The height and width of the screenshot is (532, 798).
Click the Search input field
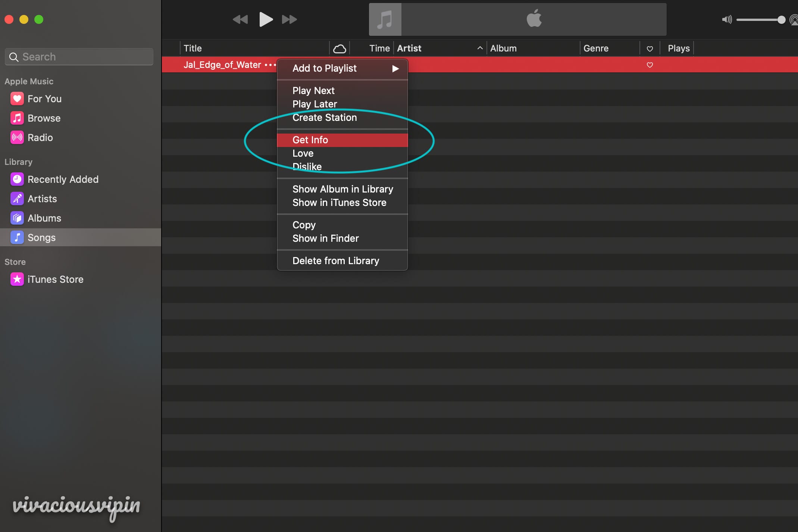tap(79, 56)
